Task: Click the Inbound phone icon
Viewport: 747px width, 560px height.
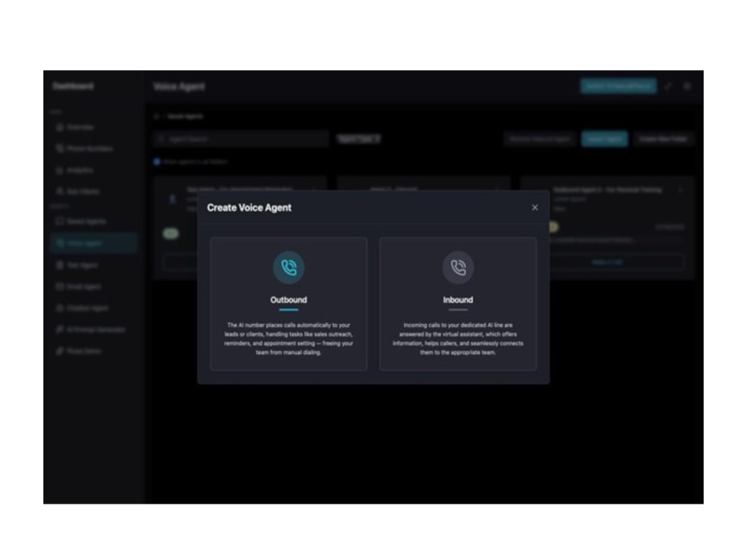Action: [x=458, y=267]
